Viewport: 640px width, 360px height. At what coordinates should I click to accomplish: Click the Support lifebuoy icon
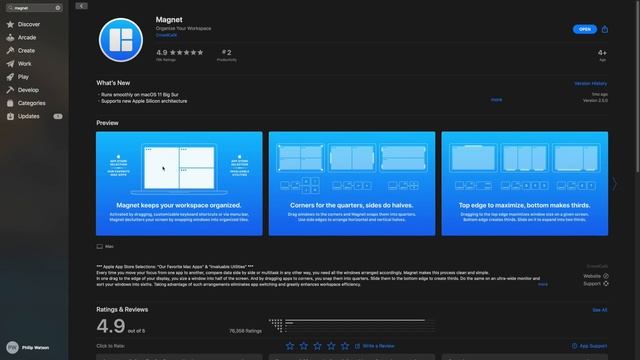coord(606,283)
